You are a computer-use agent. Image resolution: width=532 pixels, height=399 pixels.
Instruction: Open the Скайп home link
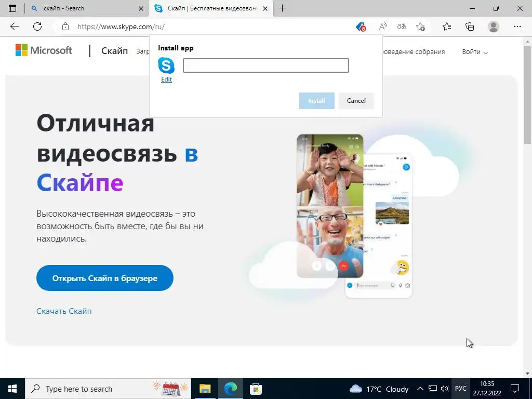coord(114,51)
